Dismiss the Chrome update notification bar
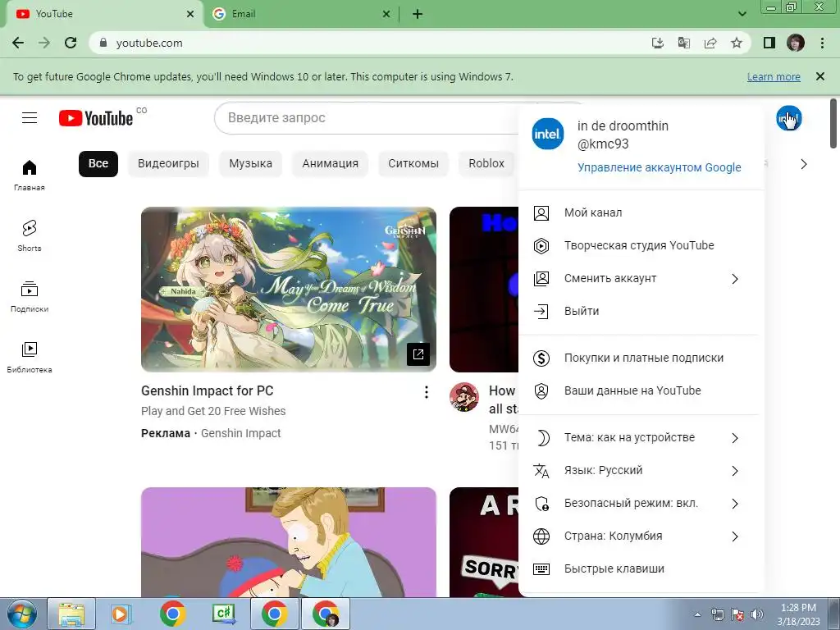The width and height of the screenshot is (840, 630). 820,76
